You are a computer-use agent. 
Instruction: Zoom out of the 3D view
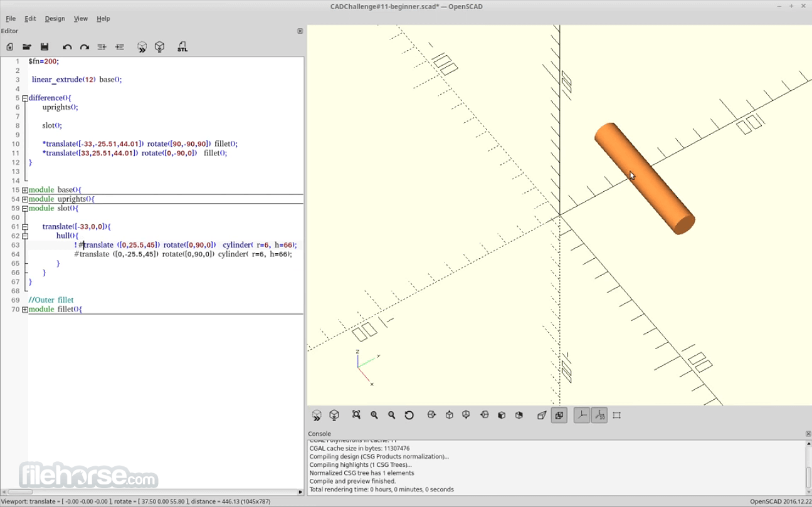(x=392, y=415)
